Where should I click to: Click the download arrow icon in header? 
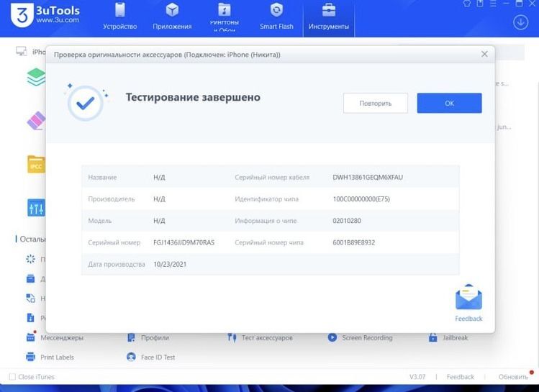520,22
